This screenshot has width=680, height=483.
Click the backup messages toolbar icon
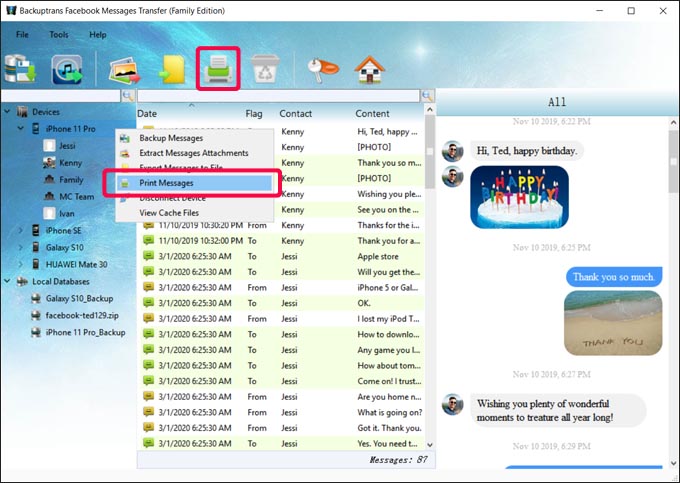click(x=20, y=70)
